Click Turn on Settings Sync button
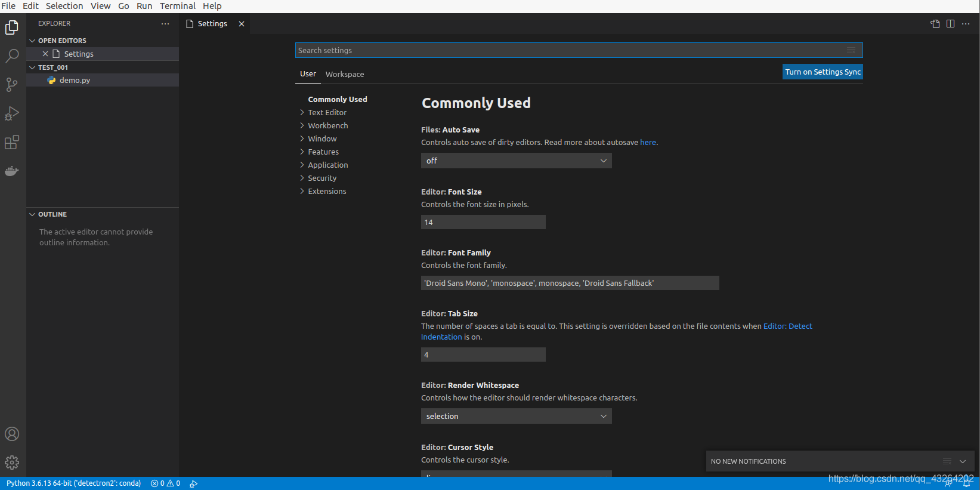Screen dimensions: 980x490 [823, 72]
